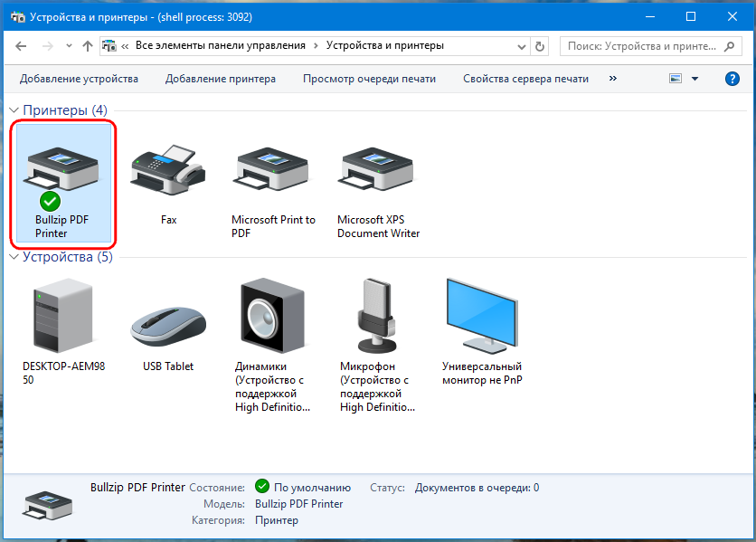The width and height of the screenshot is (756, 542).
Task: Click the control panel icon in address bar
Action: click(x=109, y=46)
